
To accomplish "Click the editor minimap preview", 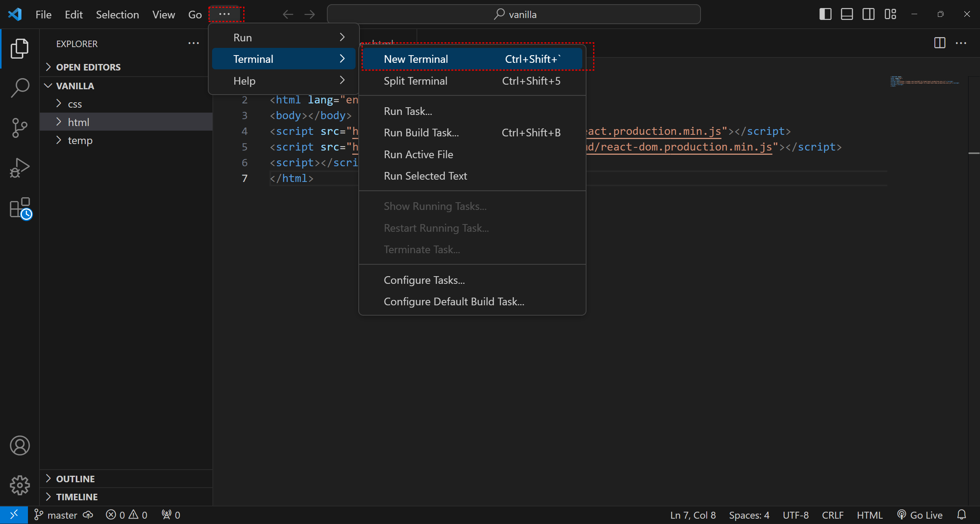I will point(924,82).
